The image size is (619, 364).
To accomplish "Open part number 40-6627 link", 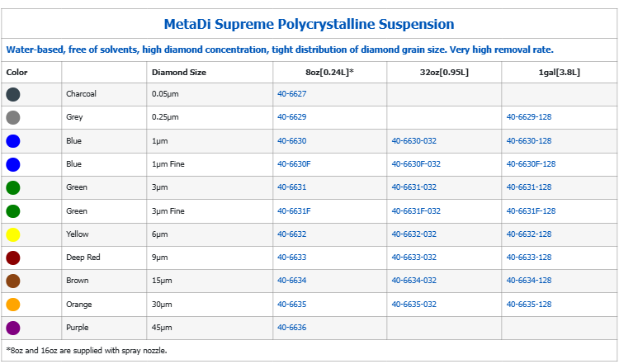I will [291, 94].
